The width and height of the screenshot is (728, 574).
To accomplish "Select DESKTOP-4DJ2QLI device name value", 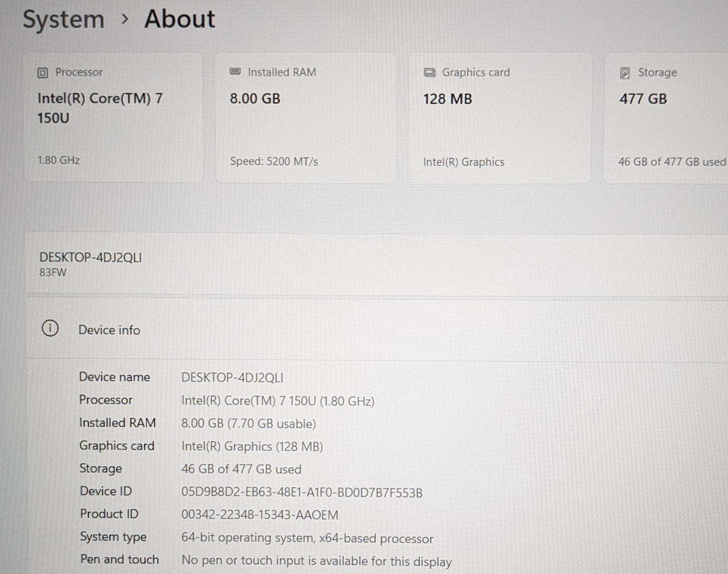I will tap(232, 378).
